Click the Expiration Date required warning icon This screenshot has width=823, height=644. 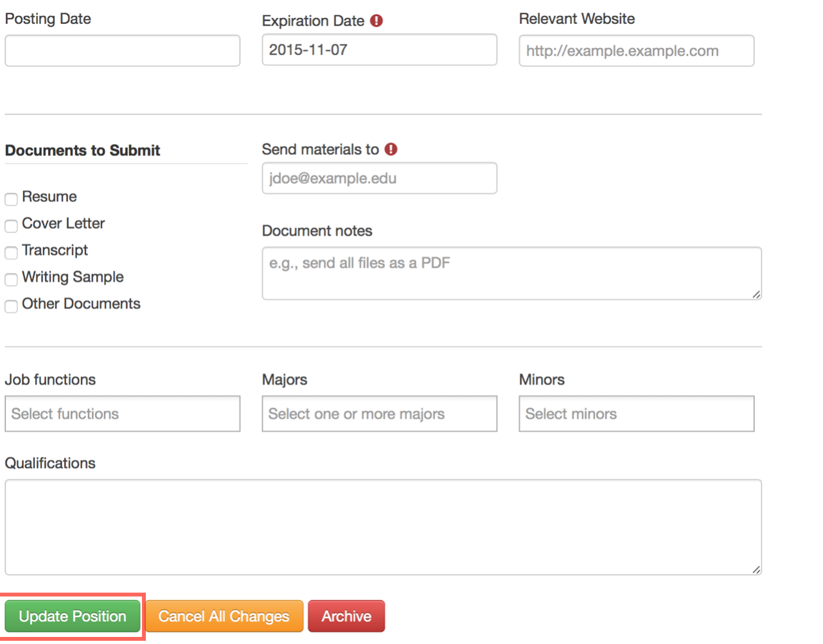click(376, 21)
